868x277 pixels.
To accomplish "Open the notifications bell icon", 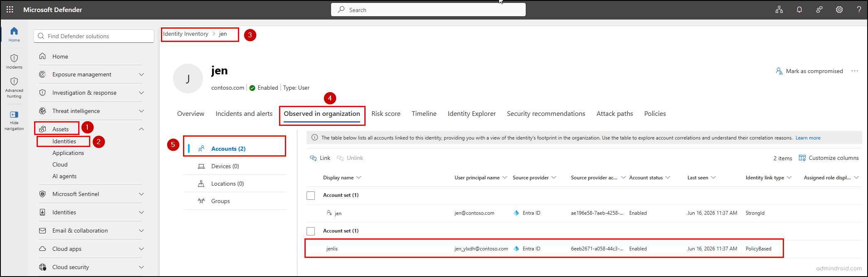I will [x=799, y=10].
